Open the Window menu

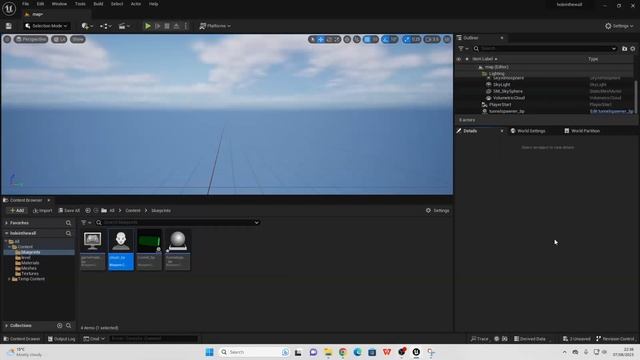pos(59,4)
